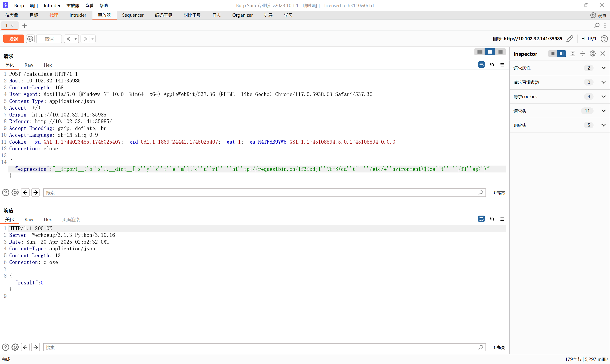Add a new Repeater tab with plus
The image size is (610, 364).
click(x=25, y=25)
